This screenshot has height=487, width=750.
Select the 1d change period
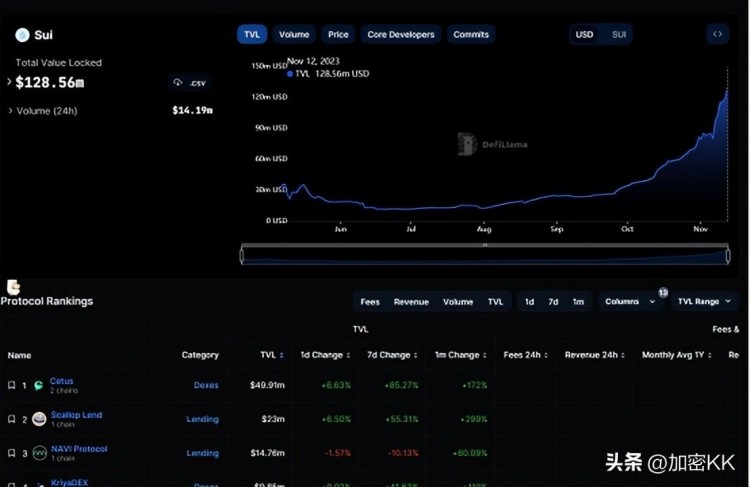(x=529, y=302)
